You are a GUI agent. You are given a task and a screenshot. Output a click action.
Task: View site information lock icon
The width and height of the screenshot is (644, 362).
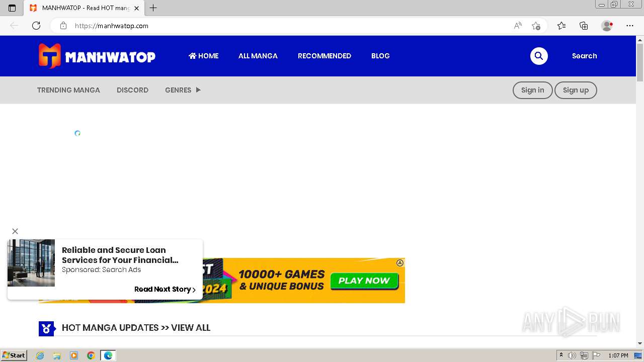63,26
